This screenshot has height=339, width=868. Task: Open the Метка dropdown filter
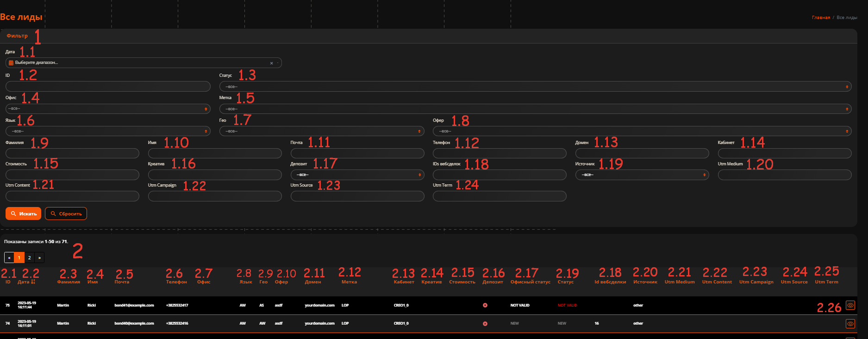[x=535, y=109]
